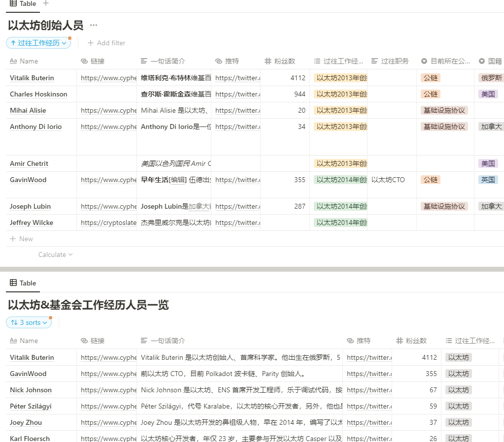Open Anthony Di Iorio row
The width and height of the screenshot is (504, 442).
pos(35,126)
